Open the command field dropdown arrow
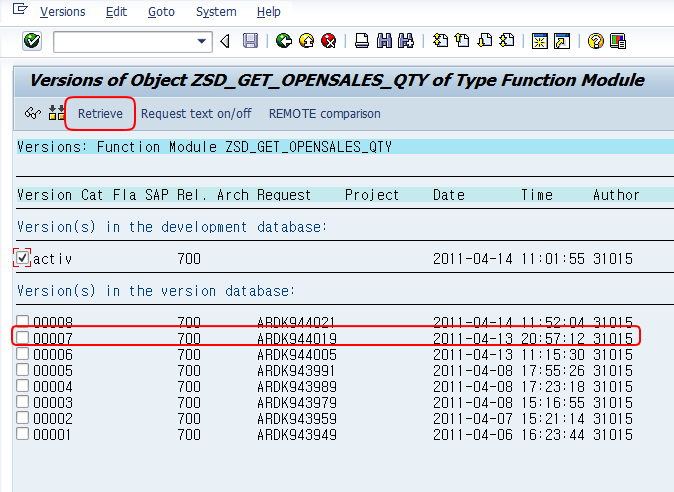Image resolution: width=674 pixels, height=492 pixels. point(201,42)
